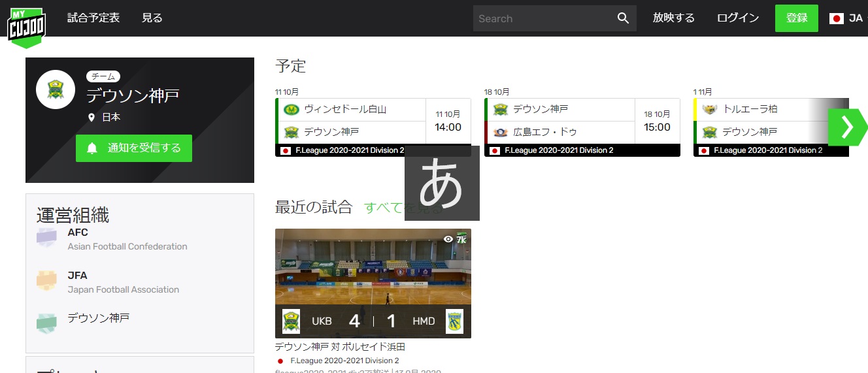The height and width of the screenshot is (373, 868).
Task: Click 広島エフ・ドゥ team crest in schedule
Action: pos(500,132)
